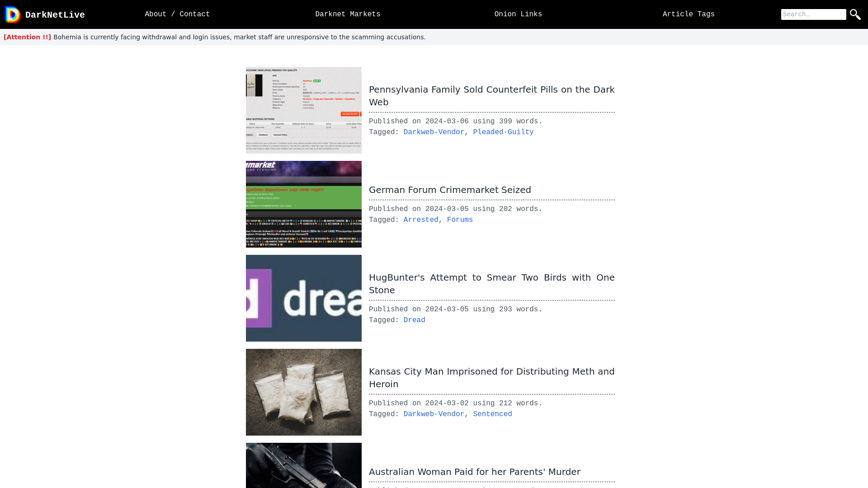
Task: Click the DarkNetLive D logo icon
Action: [x=13, y=14]
